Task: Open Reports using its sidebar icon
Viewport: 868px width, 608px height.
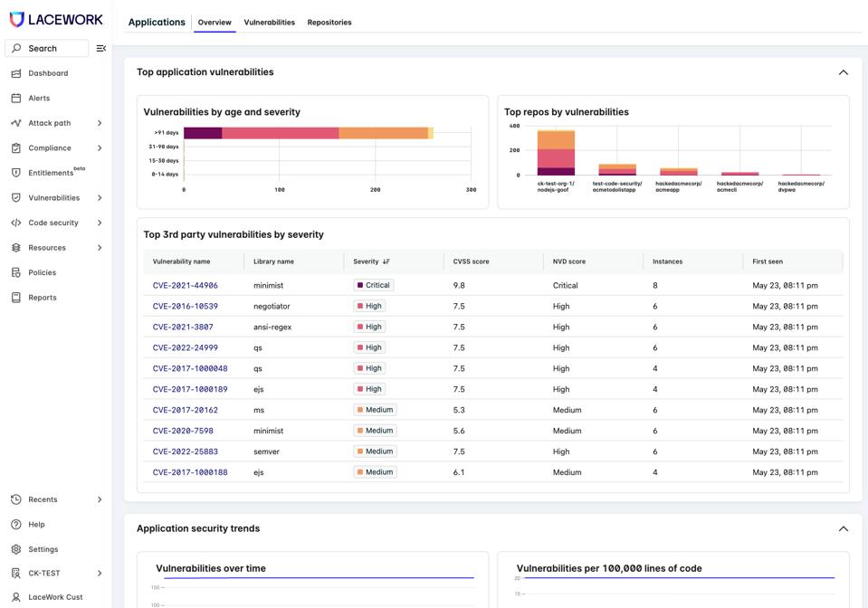Action: pyautogui.click(x=16, y=298)
